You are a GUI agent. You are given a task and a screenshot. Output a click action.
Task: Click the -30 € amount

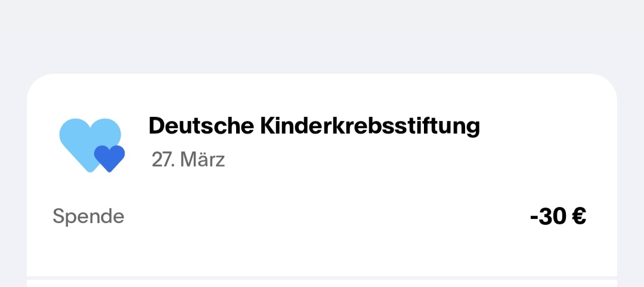pyautogui.click(x=558, y=217)
